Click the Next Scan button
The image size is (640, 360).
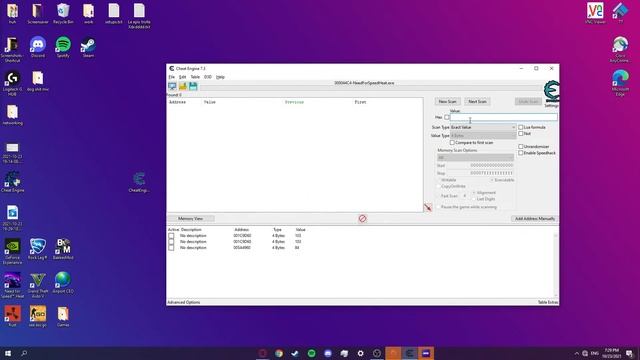click(477, 101)
